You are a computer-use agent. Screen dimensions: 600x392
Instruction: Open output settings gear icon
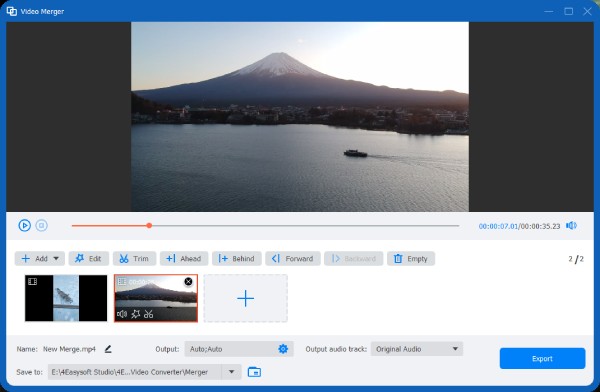(283, 349)
